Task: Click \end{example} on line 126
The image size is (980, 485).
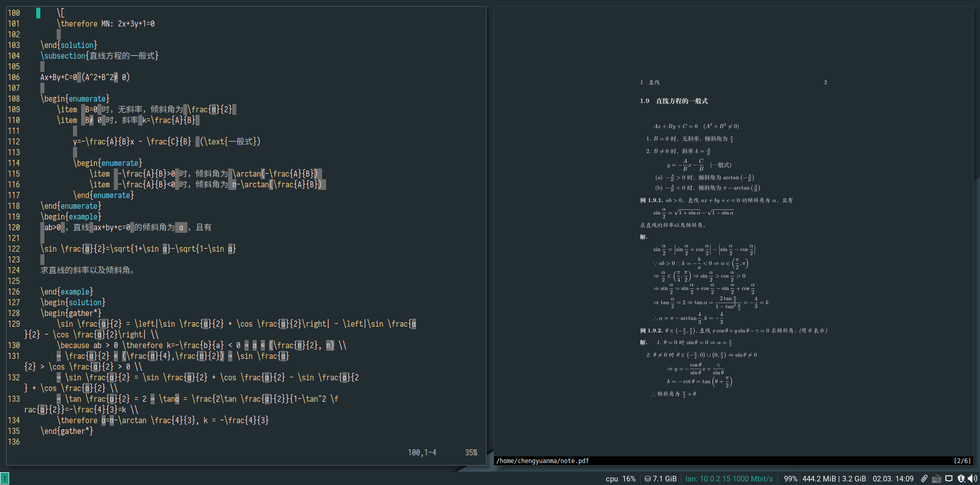Action: [x=67, y=292]
